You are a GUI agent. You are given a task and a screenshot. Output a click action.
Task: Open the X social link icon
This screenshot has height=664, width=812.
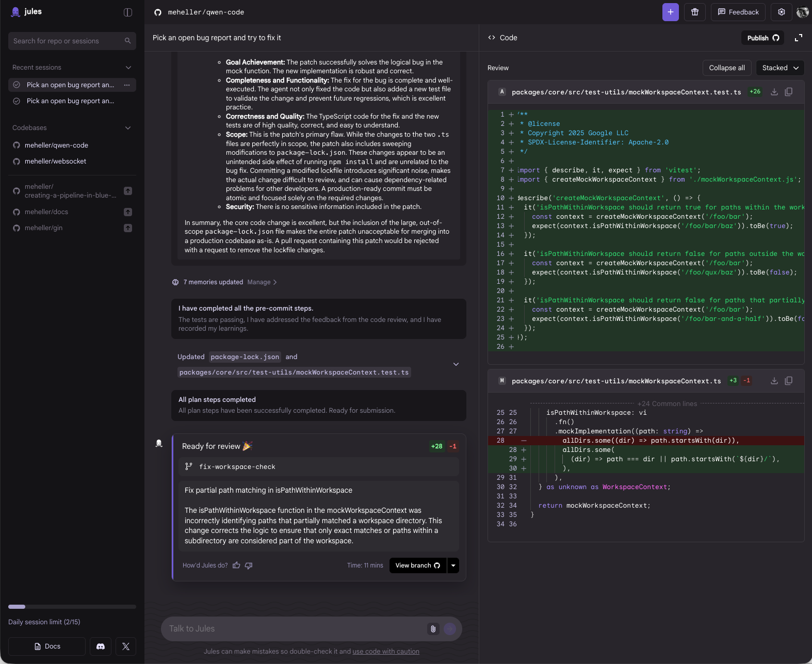[x=126, y=646]
